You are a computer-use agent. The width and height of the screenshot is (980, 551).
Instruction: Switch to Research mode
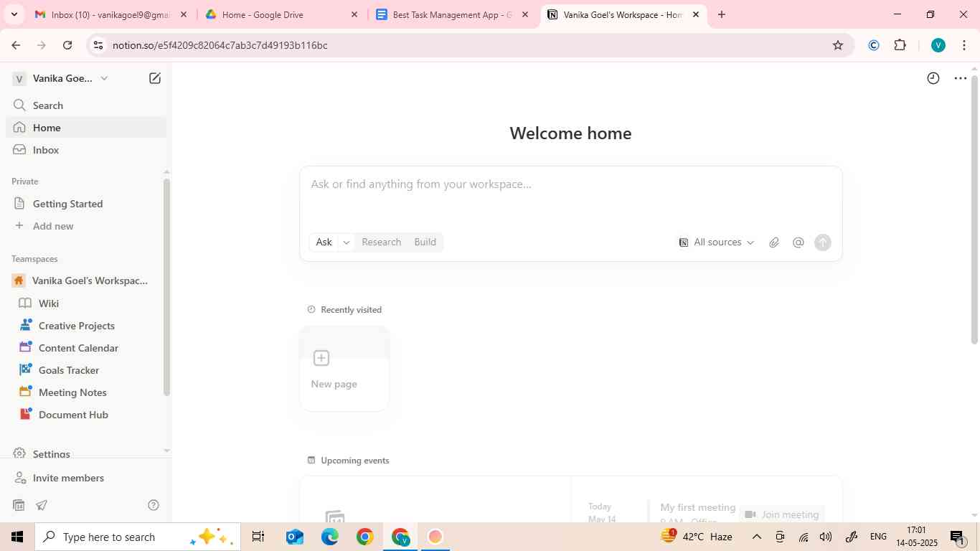(x=381, y=242)
